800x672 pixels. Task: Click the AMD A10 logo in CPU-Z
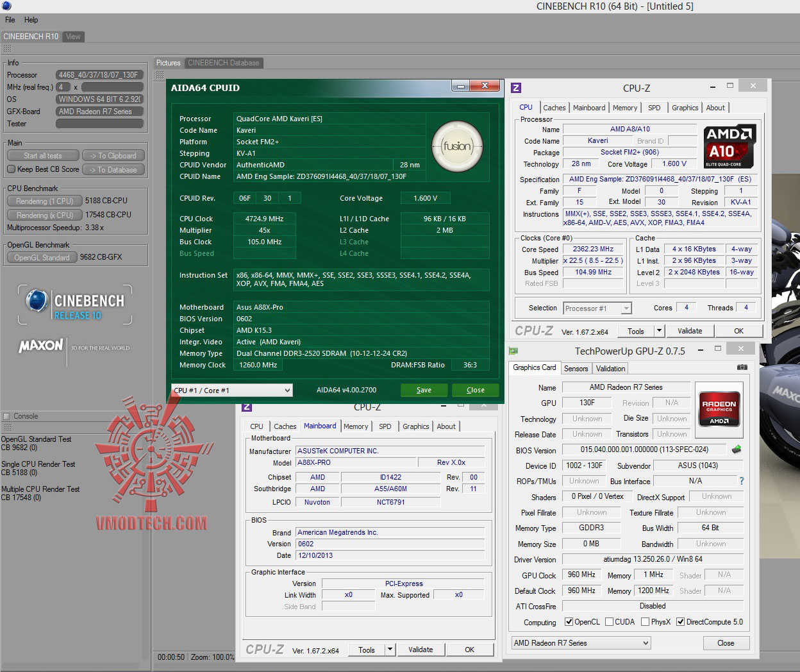[x=729, y=146]
